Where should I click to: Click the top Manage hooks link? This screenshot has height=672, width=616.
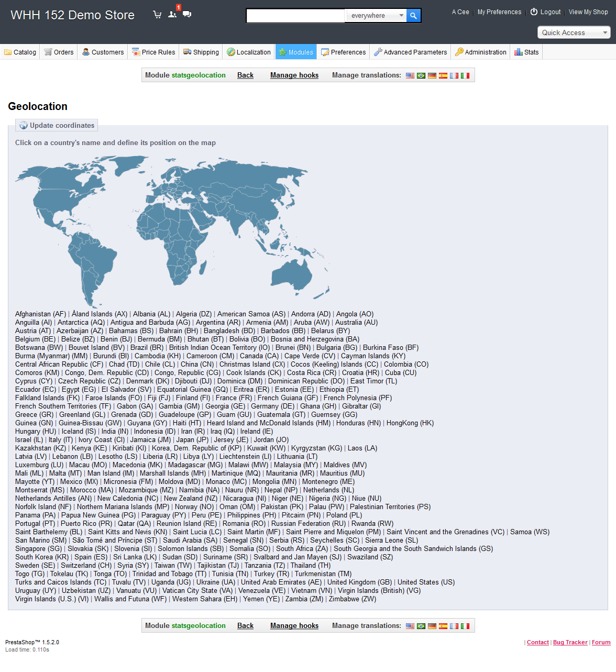pos(294,75)
